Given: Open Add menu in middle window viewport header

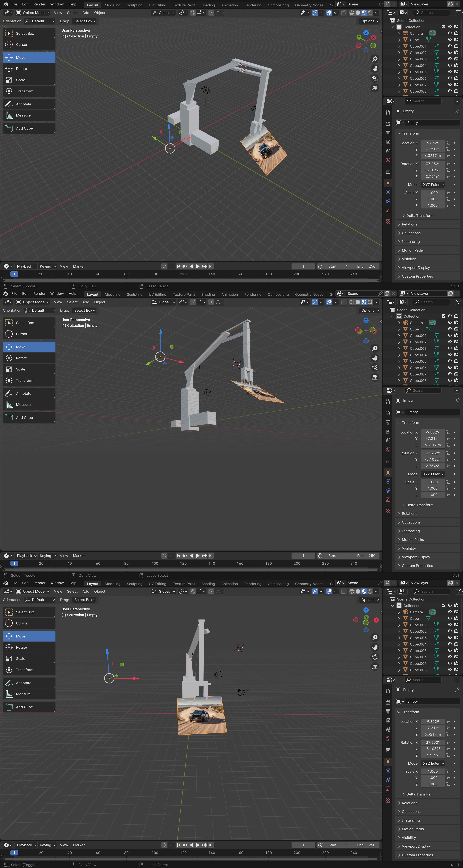Looking at the screenshot, I should click(86, 302).
